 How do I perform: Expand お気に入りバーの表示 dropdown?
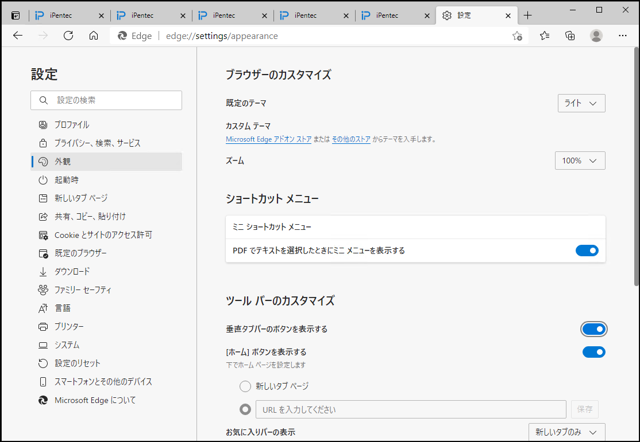coord(567,432)
